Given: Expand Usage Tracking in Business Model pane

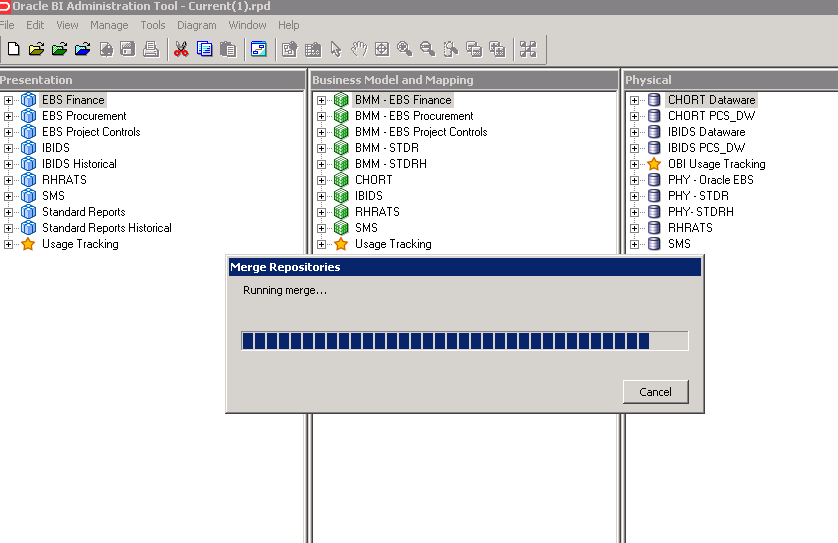Looking at the screenshot, I should click(x=321, y=244).
